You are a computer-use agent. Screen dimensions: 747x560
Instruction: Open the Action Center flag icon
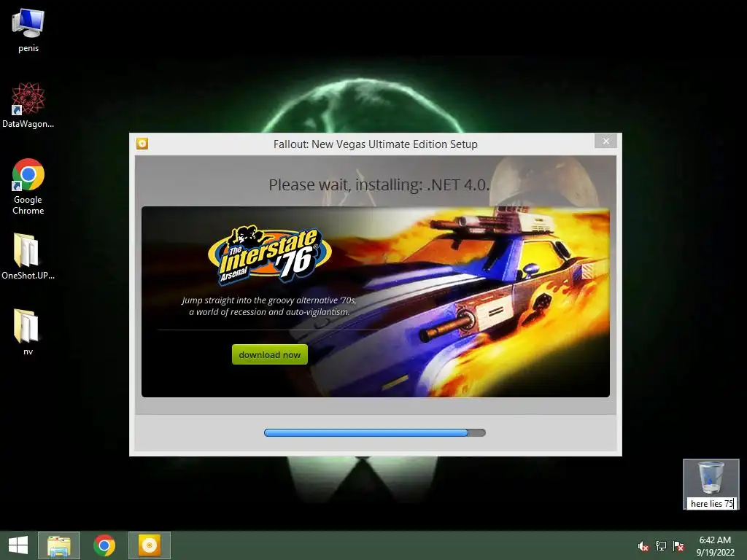pyautogui.click(x=678, y=546)
